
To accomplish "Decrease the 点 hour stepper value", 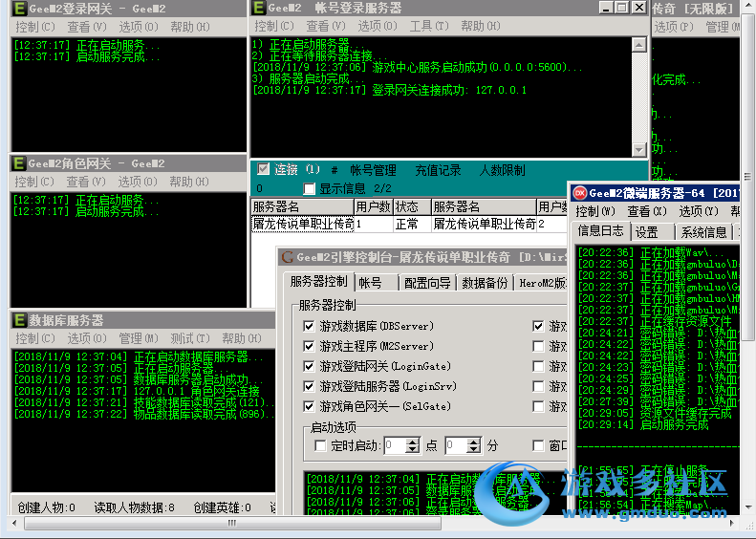I will point(413,449).
